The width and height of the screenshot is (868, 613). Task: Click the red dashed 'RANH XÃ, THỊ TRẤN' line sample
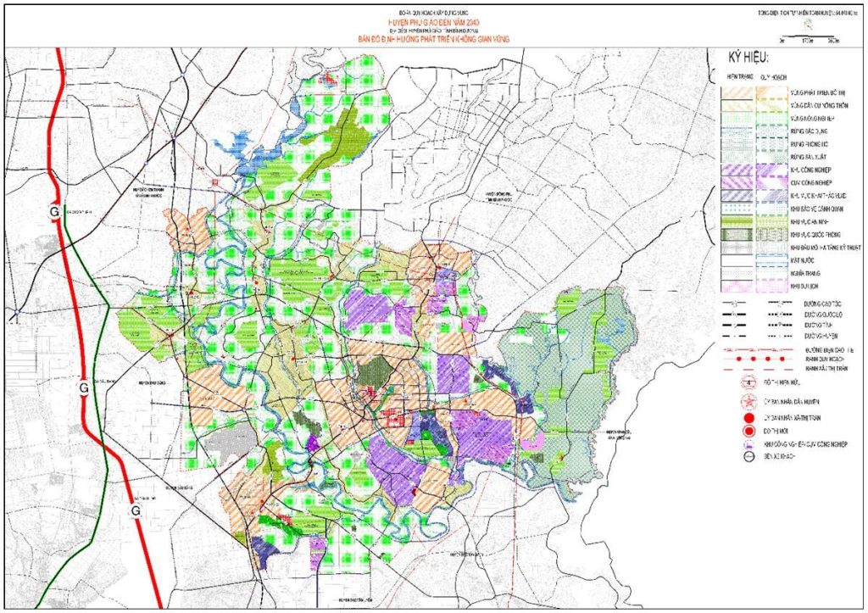click(x=760, y=369)
